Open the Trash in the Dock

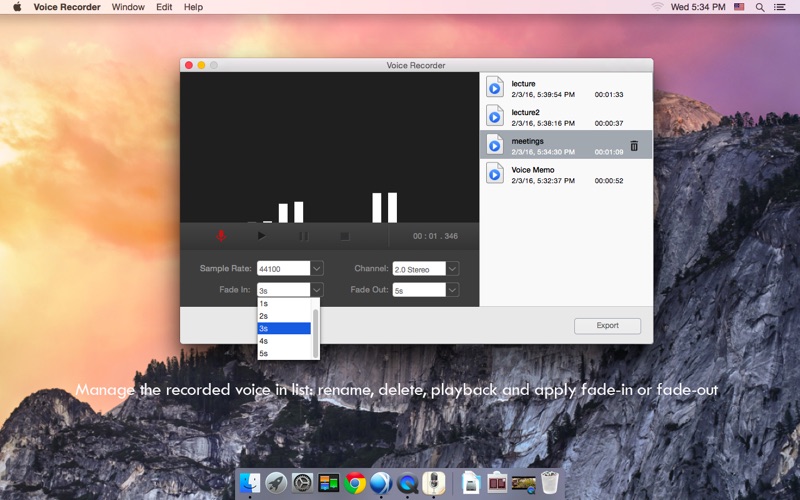[550, 483]
